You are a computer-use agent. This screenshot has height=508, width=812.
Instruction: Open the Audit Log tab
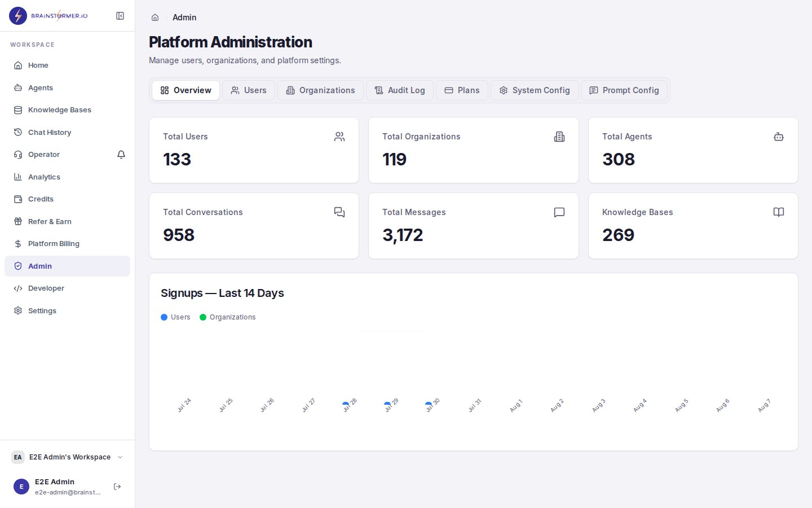pos(400,90)
